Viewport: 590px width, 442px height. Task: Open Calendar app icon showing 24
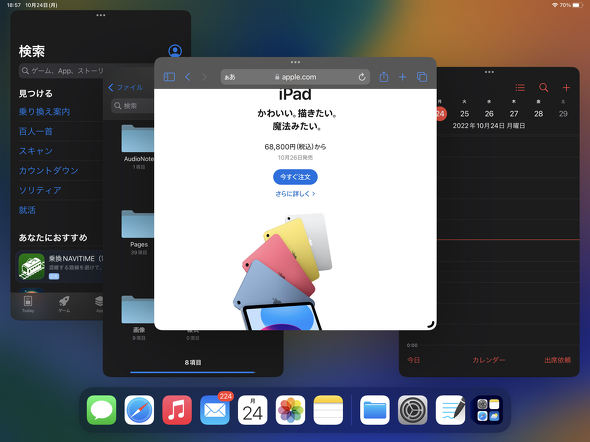252,410
